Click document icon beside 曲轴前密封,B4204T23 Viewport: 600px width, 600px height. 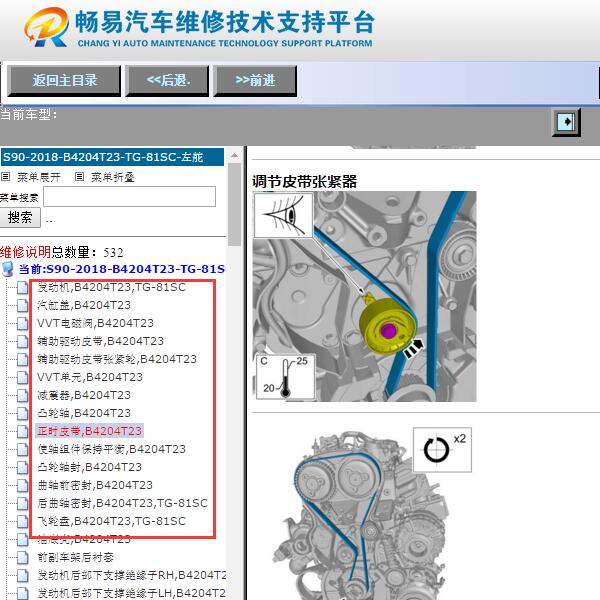23,485
